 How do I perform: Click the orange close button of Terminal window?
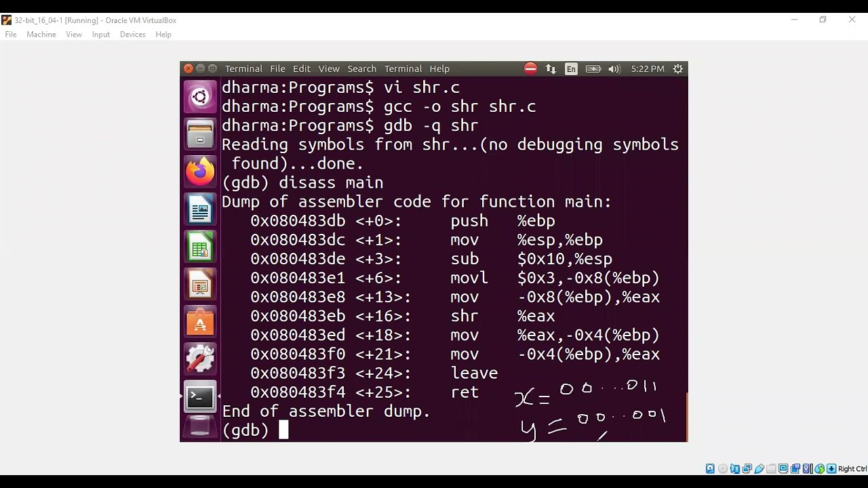click(x=189, y=68)
